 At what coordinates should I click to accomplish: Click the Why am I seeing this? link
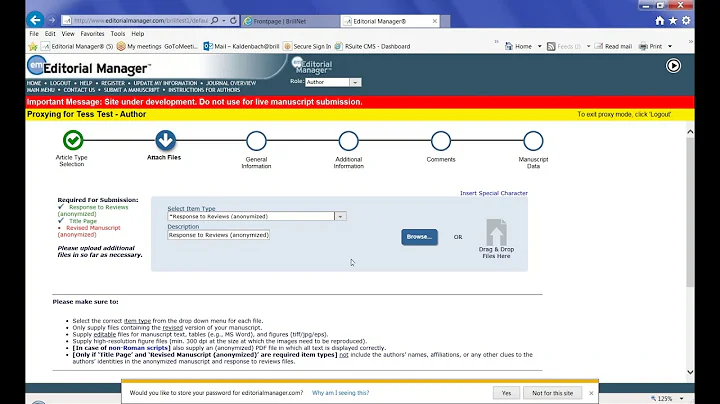(x=340, y=393)
